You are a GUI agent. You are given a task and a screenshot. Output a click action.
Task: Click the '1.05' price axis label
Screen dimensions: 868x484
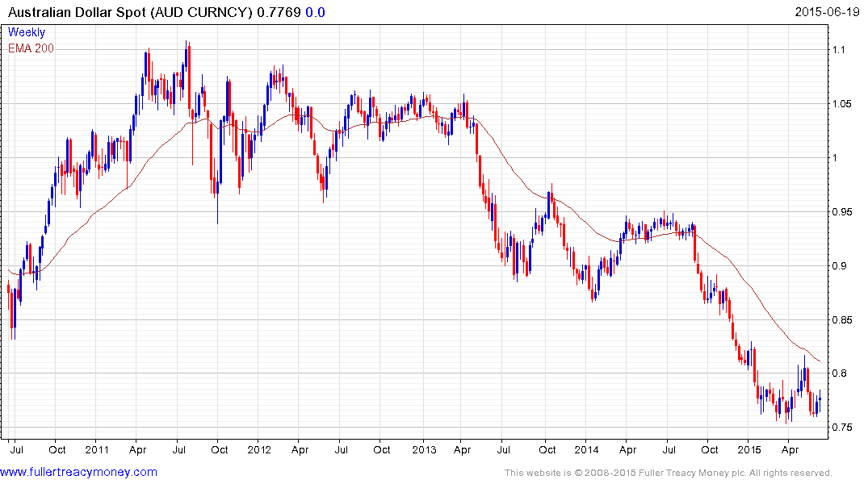point(841,104)
